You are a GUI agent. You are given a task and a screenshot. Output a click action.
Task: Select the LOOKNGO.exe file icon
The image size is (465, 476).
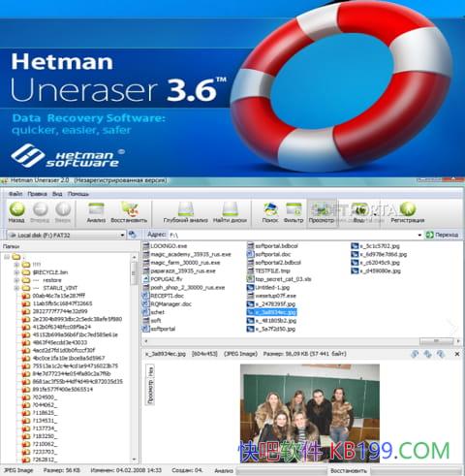(x=146, y=246)
